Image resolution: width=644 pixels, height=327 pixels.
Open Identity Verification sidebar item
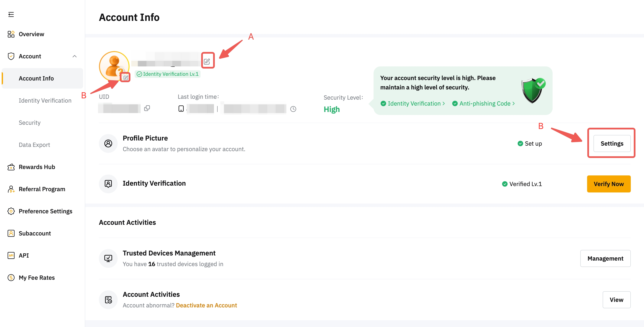pos(45,100)
